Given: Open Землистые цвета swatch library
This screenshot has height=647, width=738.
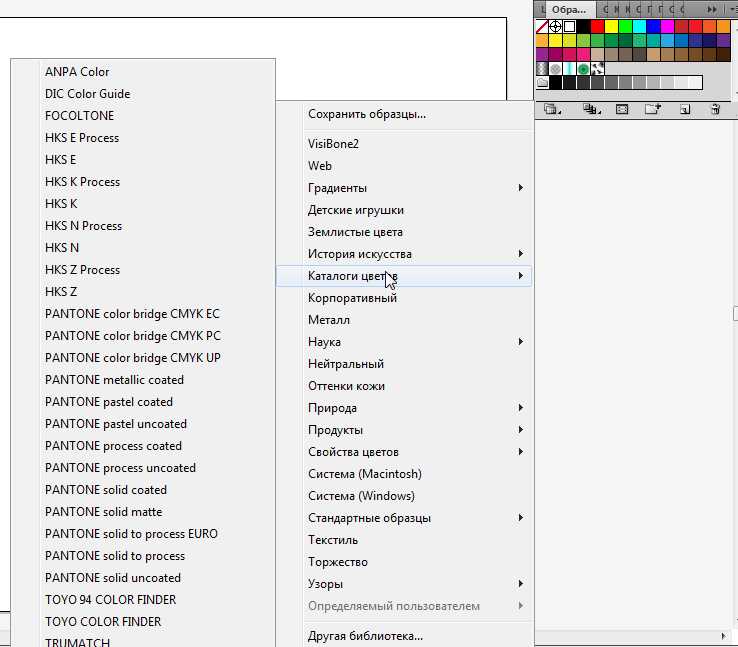Looking at the screenshot, I should pos(404,232).
